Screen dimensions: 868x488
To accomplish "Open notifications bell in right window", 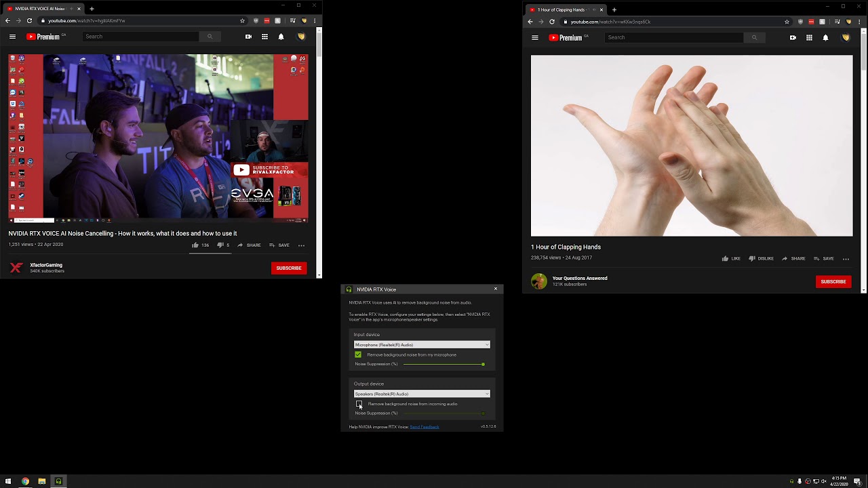I will 825,37.
